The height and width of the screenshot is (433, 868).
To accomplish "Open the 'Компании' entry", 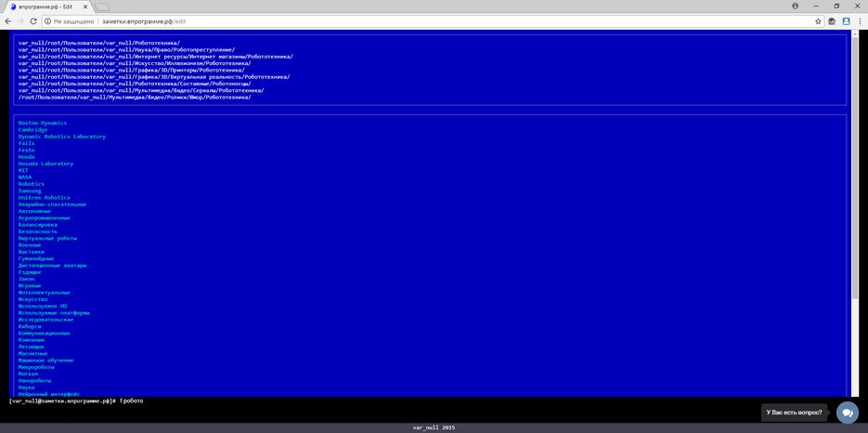I will pos(31,340).
